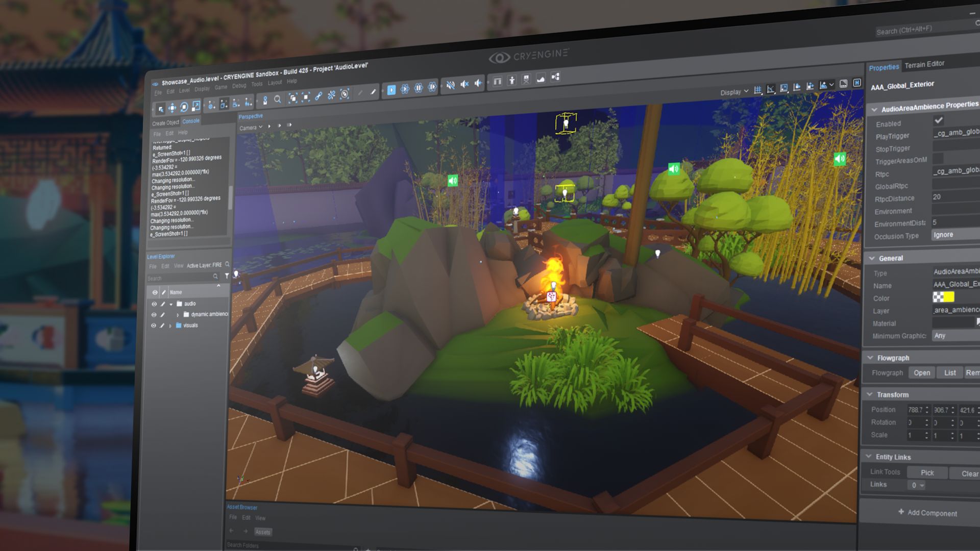Viewport: 980px width, 551px height.
Task: Click the blue H helpers toggle icon
Action: pyautogui.click(x=857, y=83)
